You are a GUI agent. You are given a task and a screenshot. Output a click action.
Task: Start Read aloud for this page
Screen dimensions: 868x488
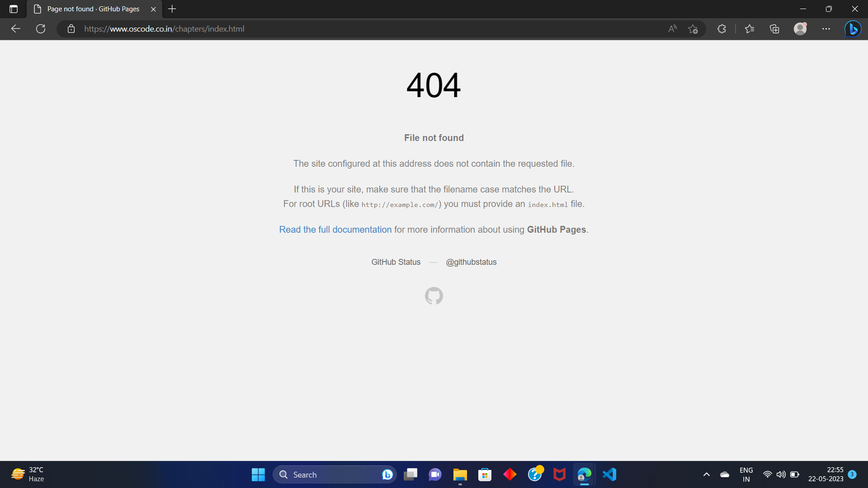672,28
